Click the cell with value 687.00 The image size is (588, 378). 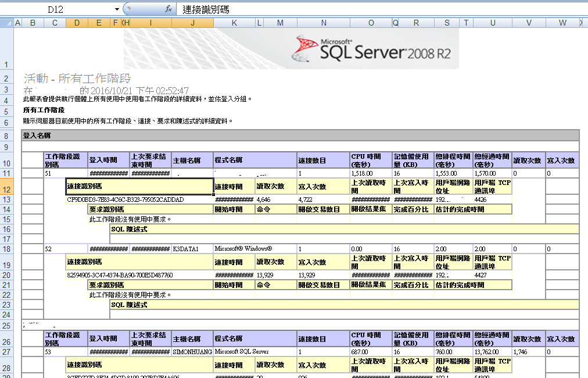click(x=371, y=352)
